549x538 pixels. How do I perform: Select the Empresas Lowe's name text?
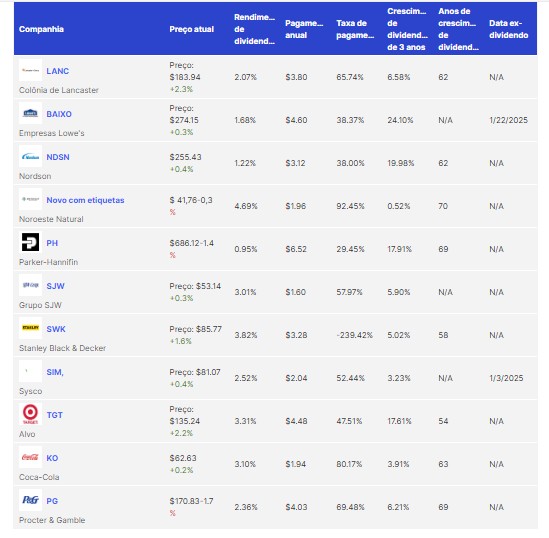pos(51,133)
